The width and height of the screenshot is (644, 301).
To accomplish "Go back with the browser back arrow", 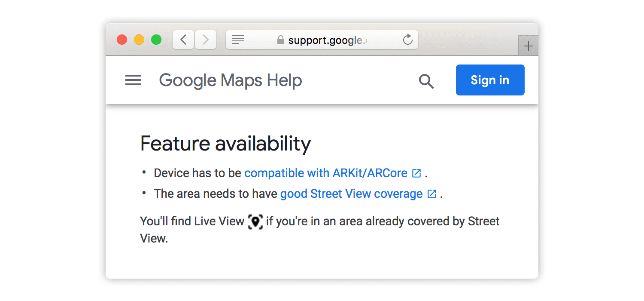I will [183, 40].
